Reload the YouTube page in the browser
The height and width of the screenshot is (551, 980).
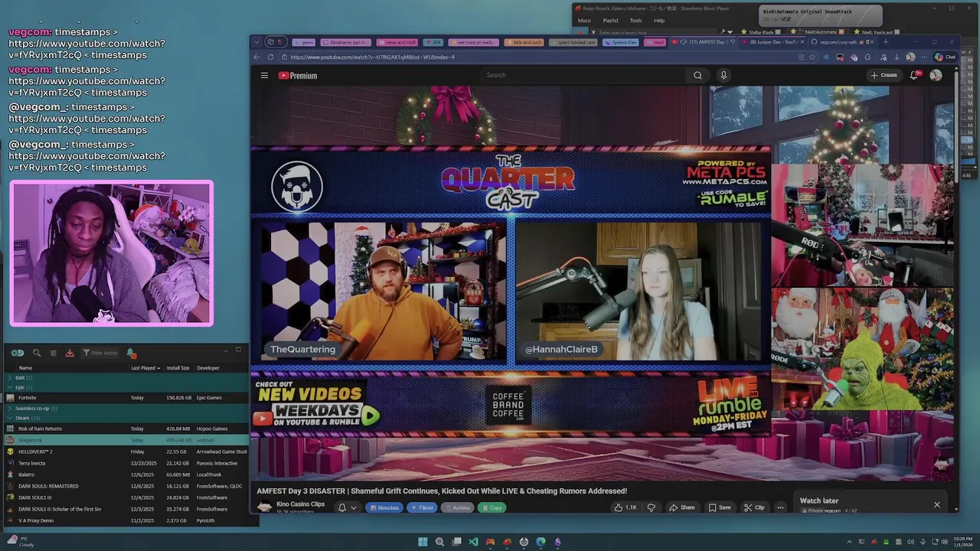[x=270, y=57]
